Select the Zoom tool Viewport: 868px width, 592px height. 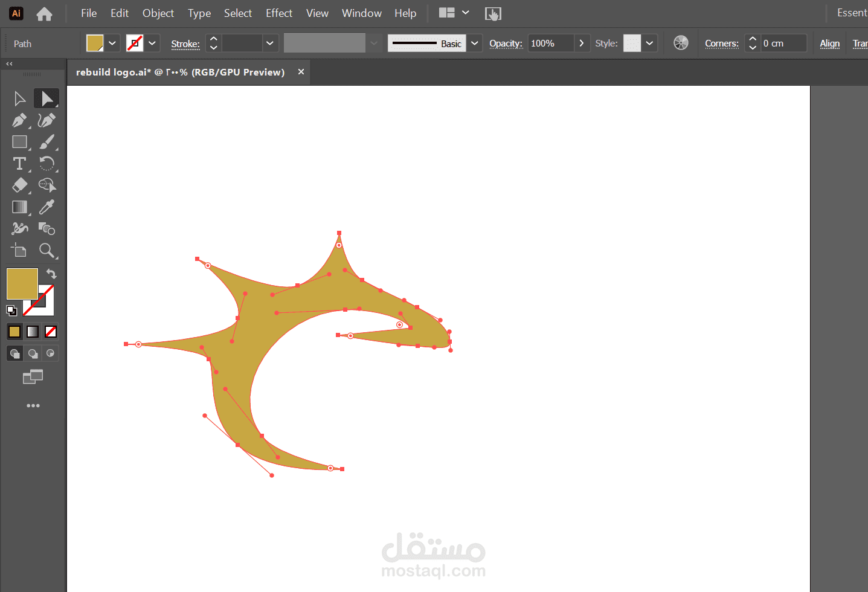pyautogui.click(x=47, y=250)
